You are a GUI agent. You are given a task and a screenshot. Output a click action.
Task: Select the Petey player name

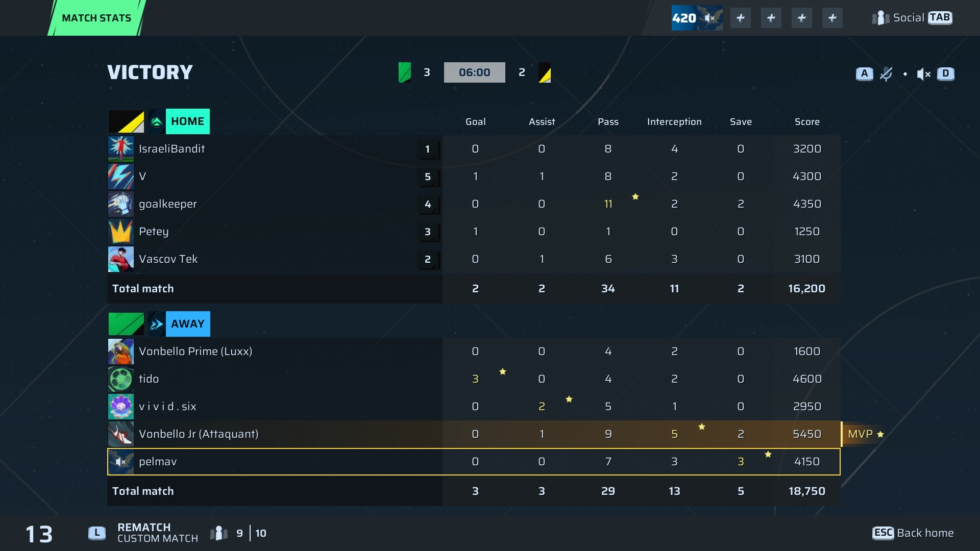[x=154, y=232]
